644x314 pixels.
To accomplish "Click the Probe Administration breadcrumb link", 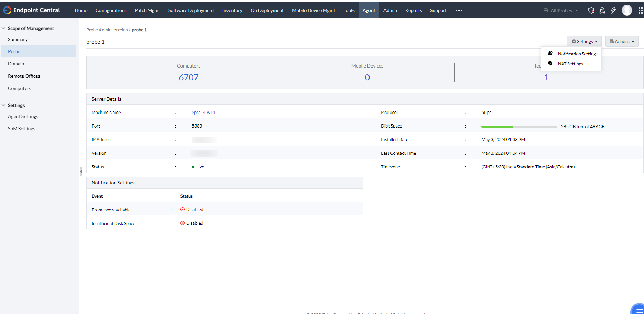I will click(107, 30).
